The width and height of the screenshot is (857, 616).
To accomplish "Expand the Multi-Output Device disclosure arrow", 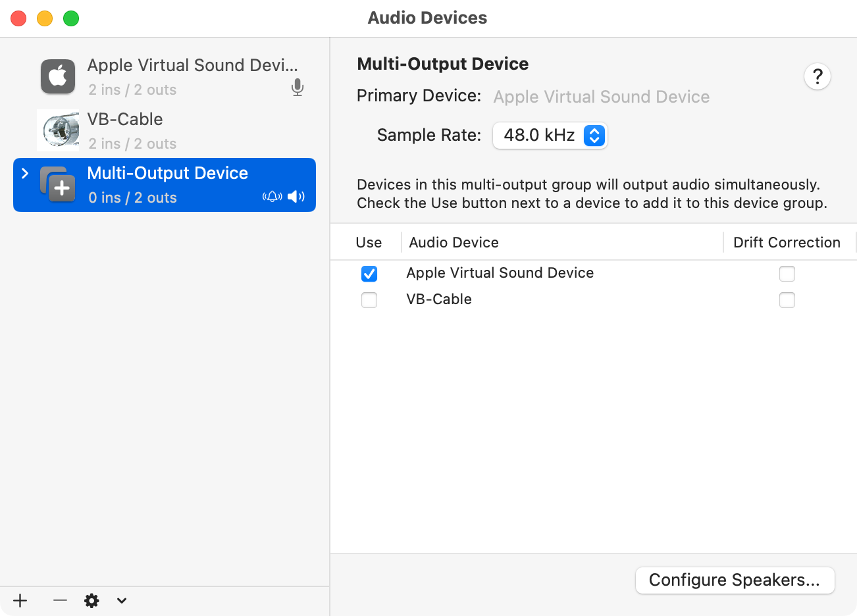I will coord(25,173).
